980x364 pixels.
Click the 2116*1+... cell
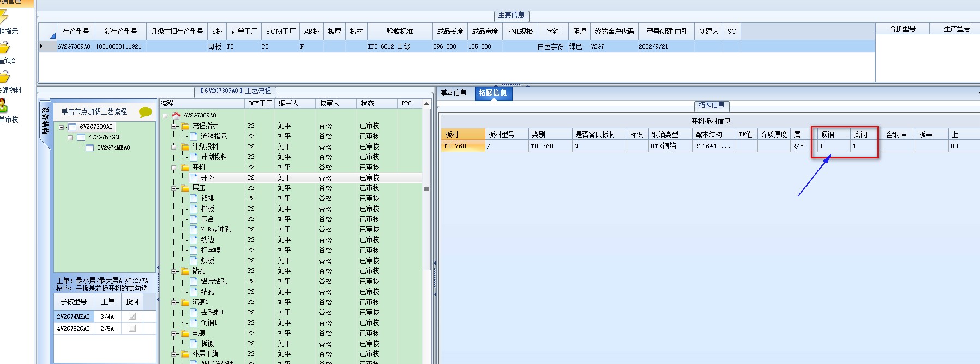(714, 146)
